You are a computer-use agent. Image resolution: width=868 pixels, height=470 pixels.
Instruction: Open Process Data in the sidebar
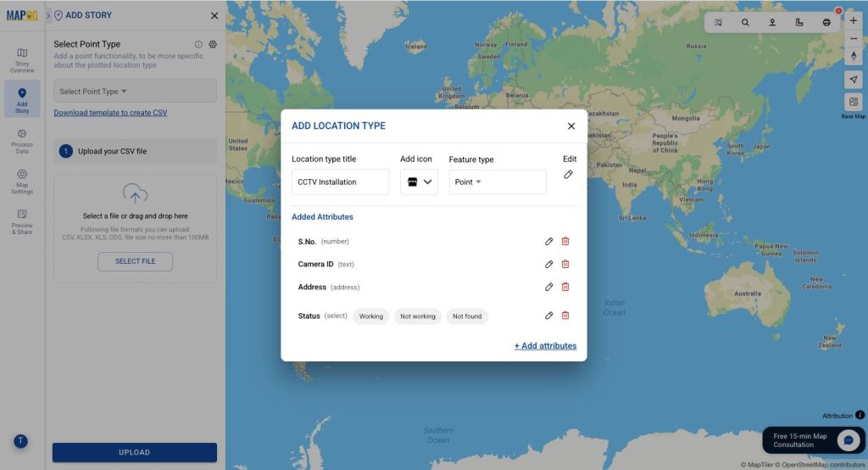coord(22,141)
